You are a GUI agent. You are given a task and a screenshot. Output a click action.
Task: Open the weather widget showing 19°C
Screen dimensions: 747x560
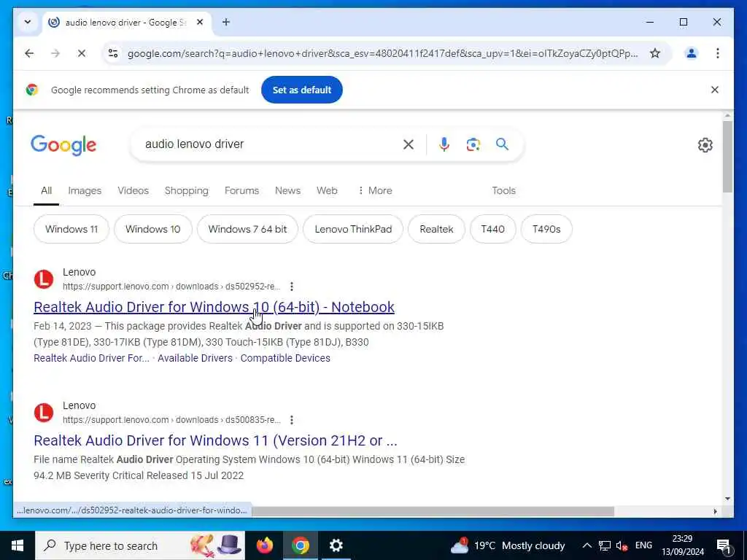pyautogui.click(x=508, y=545)
